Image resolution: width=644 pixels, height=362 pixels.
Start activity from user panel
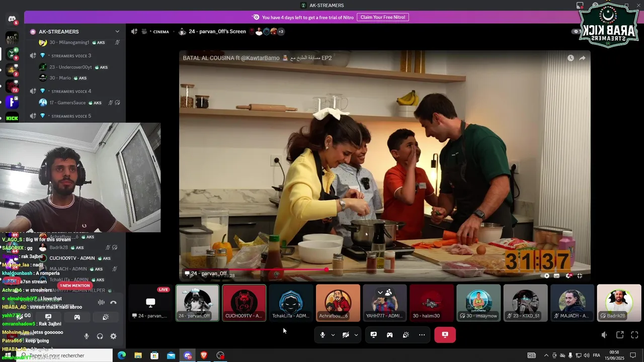point(77,317)
